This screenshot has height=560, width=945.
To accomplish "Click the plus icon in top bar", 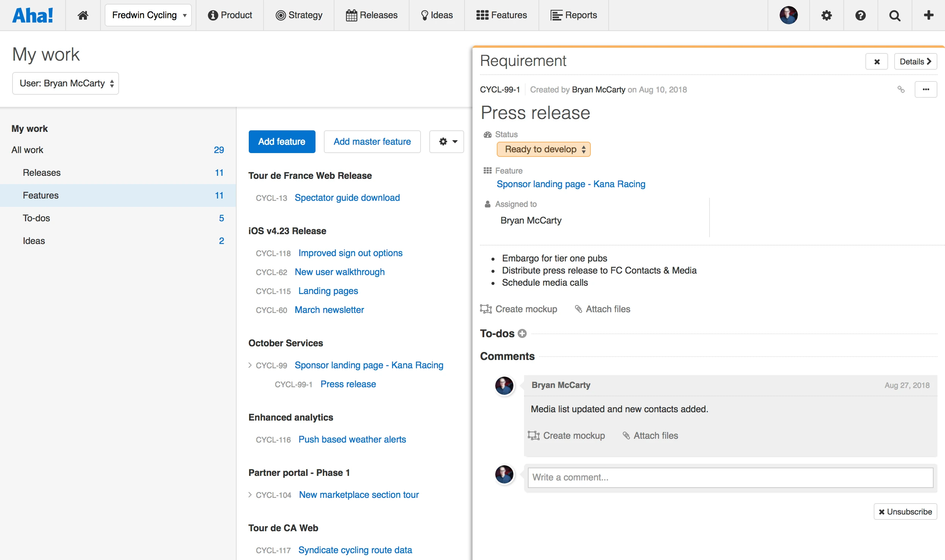I will (928, 15).
